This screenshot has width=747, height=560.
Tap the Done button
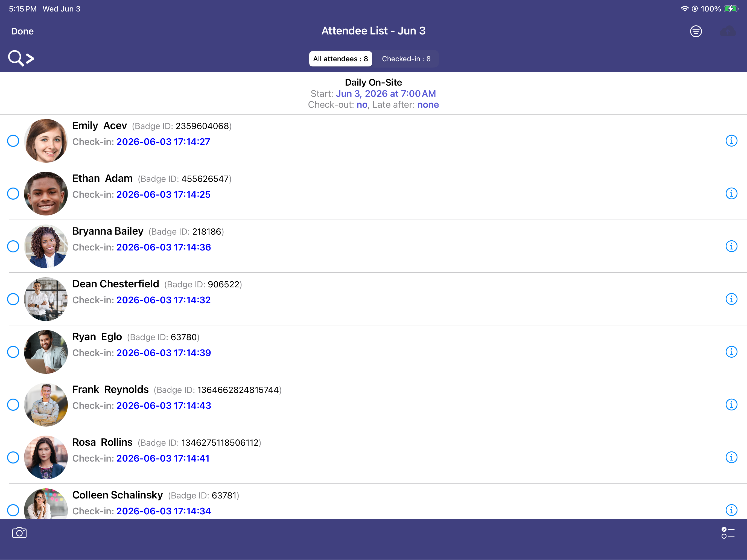pos(22,31)
